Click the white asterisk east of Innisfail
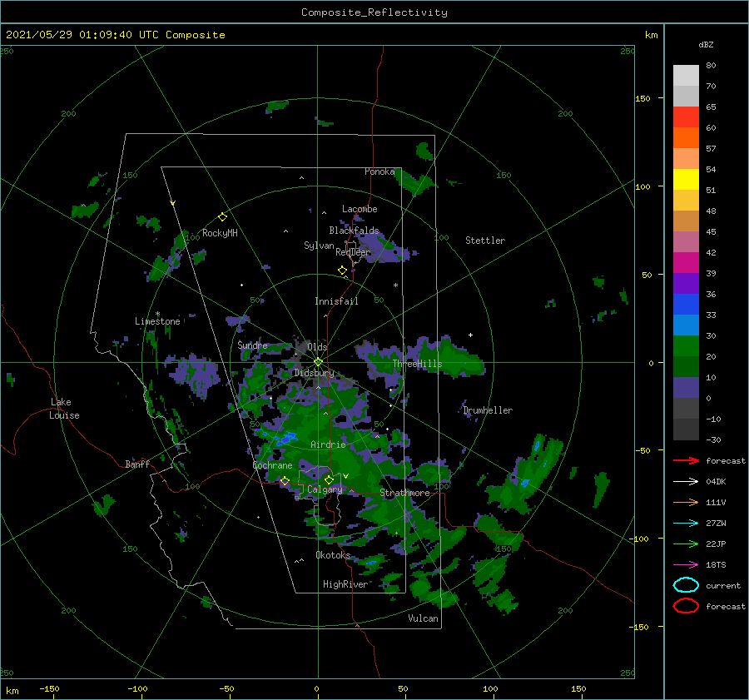Viewport: 749px width, 700px height. (x=395, y=285)
